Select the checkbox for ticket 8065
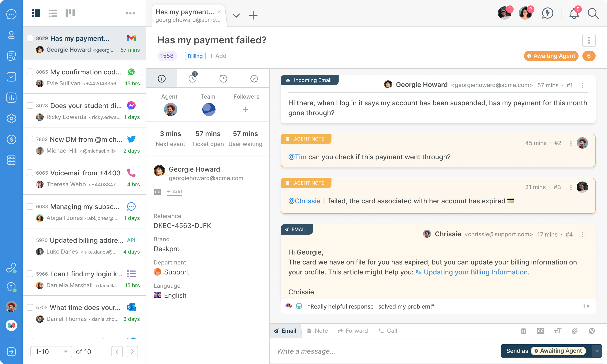 click(30, 72)
